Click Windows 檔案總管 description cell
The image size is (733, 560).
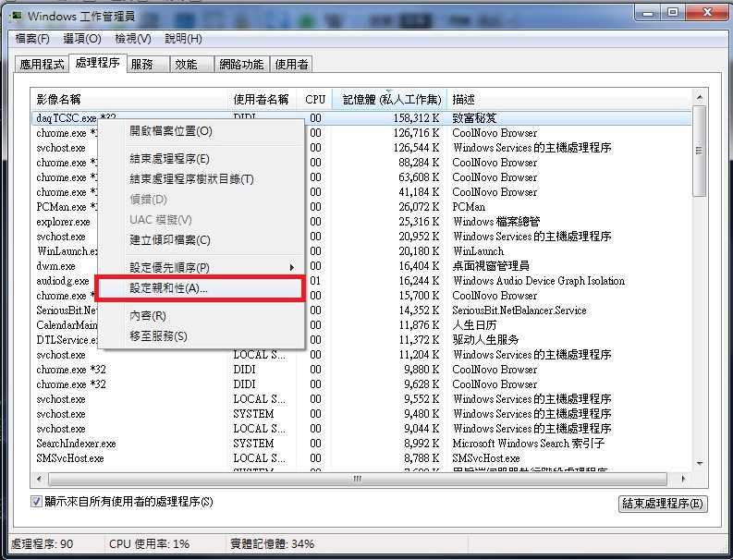(496, 222)
